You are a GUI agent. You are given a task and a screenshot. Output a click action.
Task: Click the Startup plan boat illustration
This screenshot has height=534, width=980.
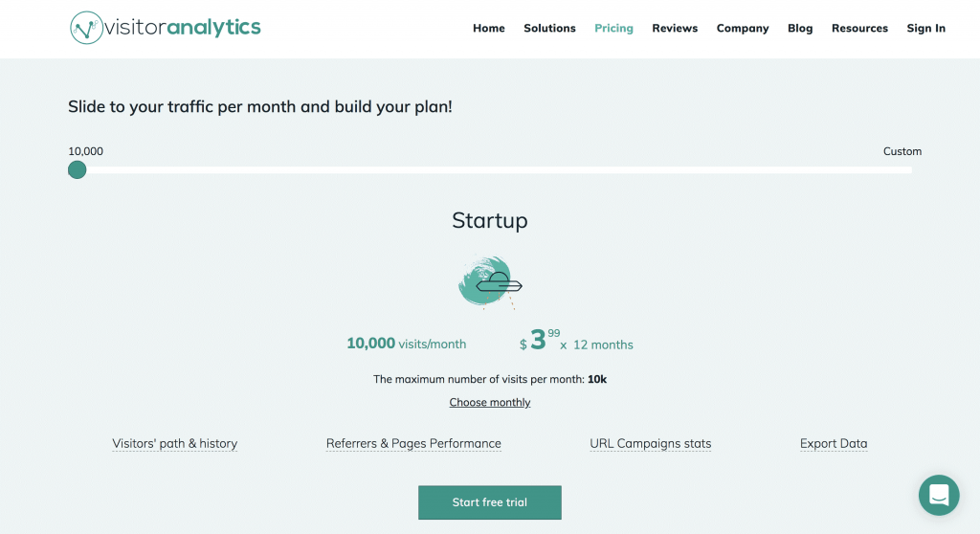pyautogui.click(x=490, y=282)
